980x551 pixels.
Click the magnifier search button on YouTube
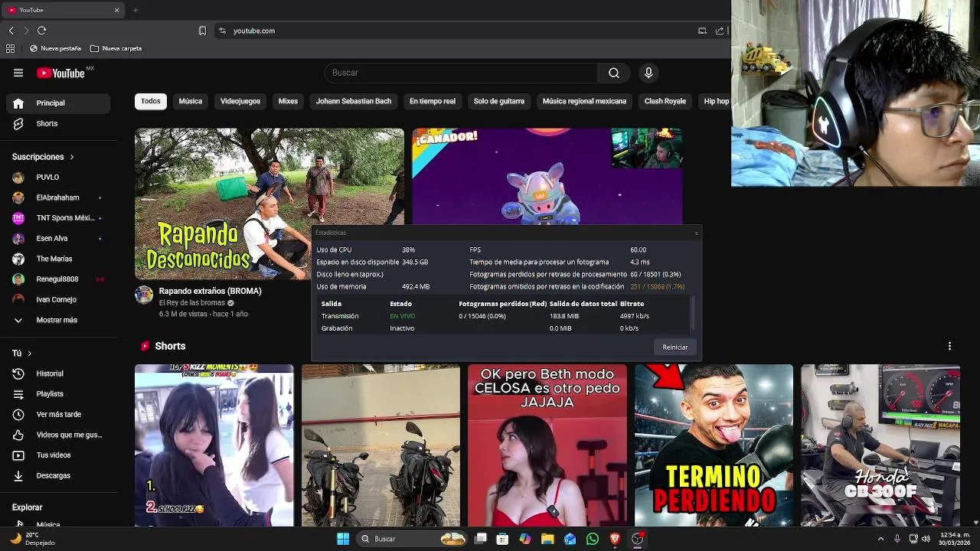click(x=613, y=73)
